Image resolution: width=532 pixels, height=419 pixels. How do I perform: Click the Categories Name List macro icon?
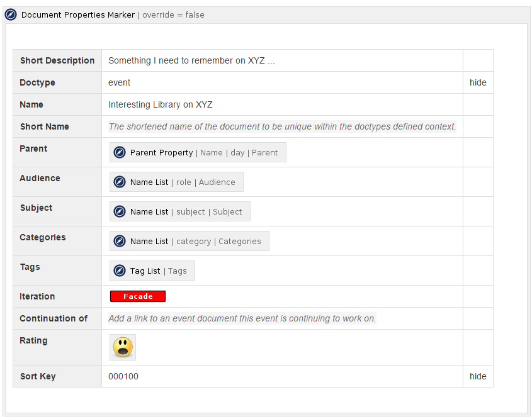coord(120,241)
